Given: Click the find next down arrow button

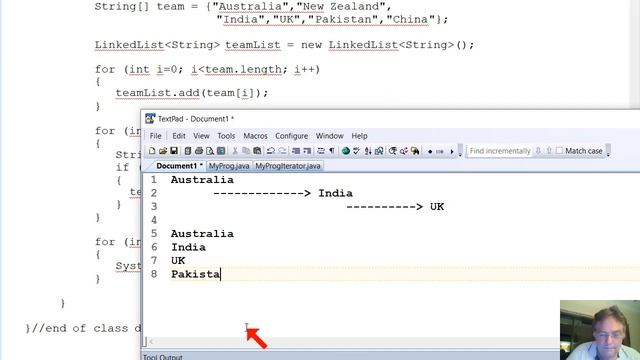Looking at the screenshot, I should (538, 151).
